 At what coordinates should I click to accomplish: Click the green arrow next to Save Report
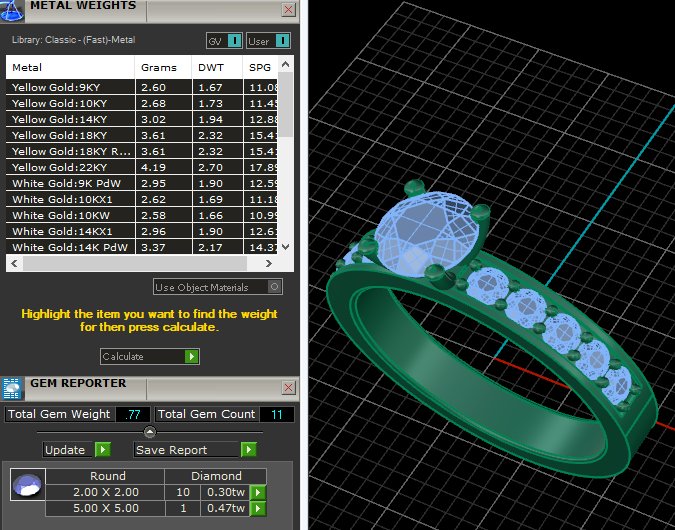[248, 450]
